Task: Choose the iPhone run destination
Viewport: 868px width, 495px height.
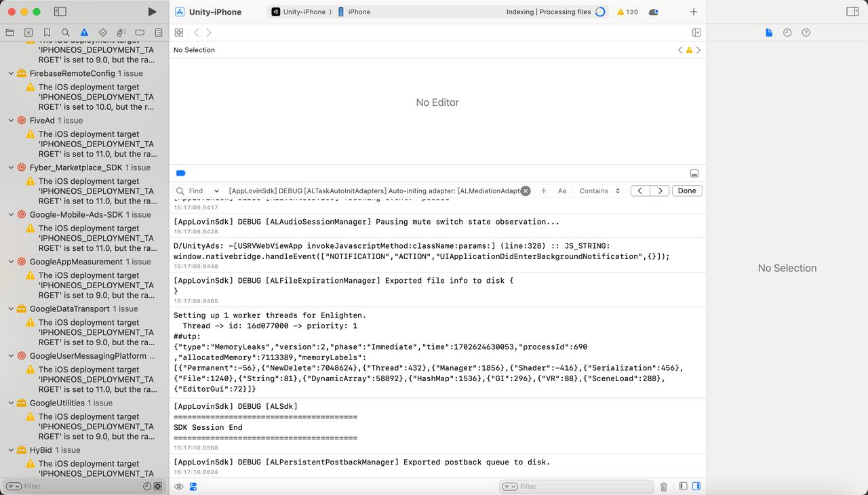Action: point(354,12)
